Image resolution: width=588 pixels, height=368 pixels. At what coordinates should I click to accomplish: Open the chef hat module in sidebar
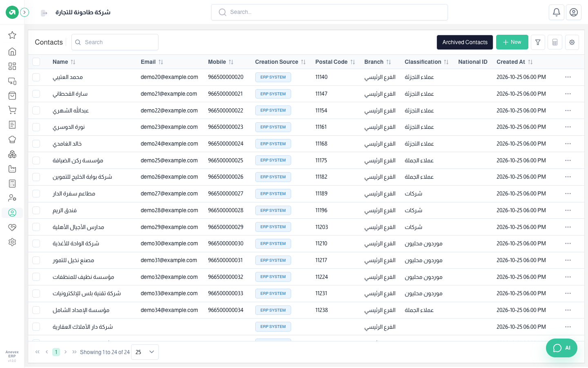[x=12, y=139]
